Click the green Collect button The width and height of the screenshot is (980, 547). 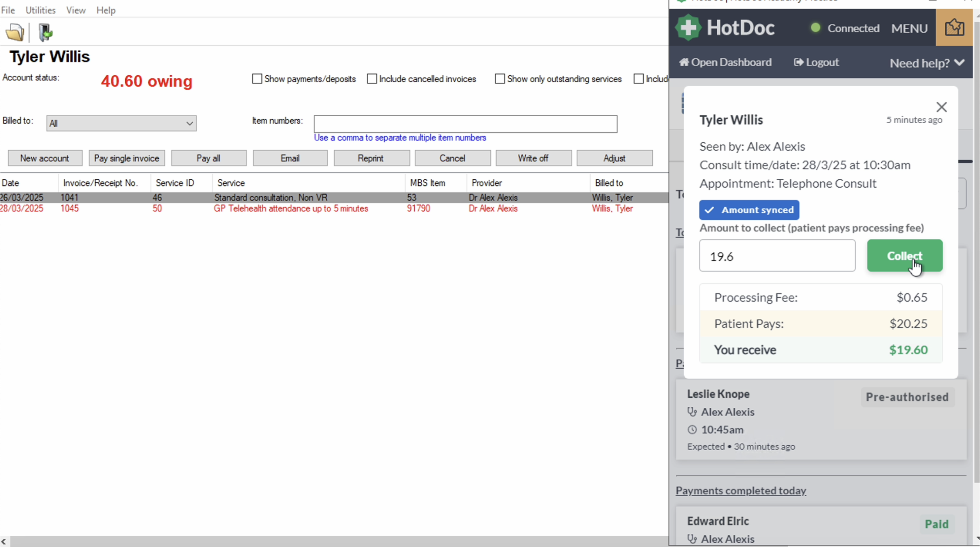[905, 256]
